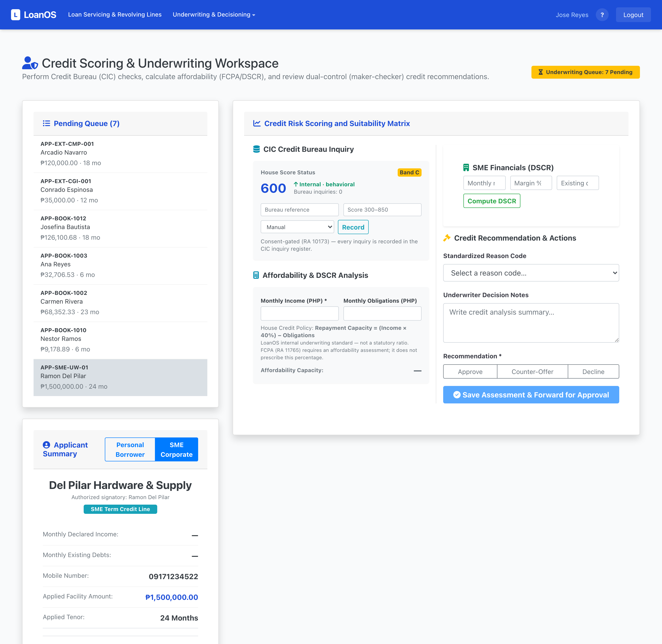662x644 pixels.
Task: Click the applied amount ₱1,500,000.00 in summary
Action: coord(172,597)
